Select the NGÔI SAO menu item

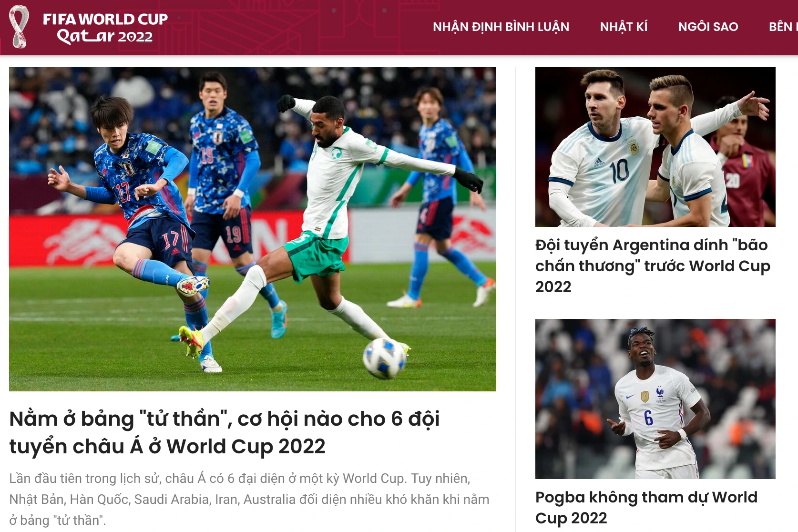(x=708, y=27)
